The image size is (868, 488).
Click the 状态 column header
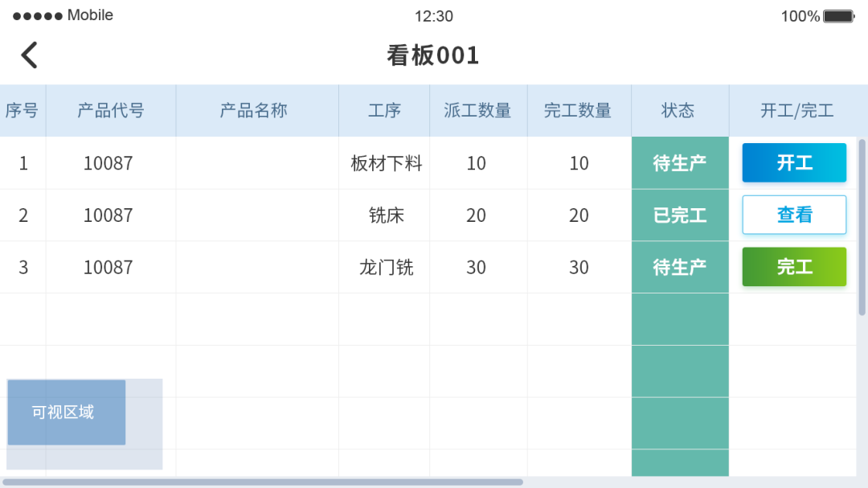pos(680,110)
